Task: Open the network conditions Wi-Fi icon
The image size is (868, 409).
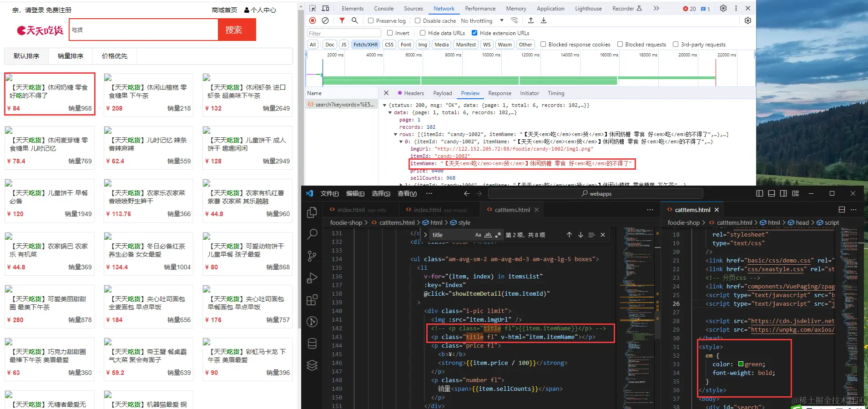Action: (515, 20)
